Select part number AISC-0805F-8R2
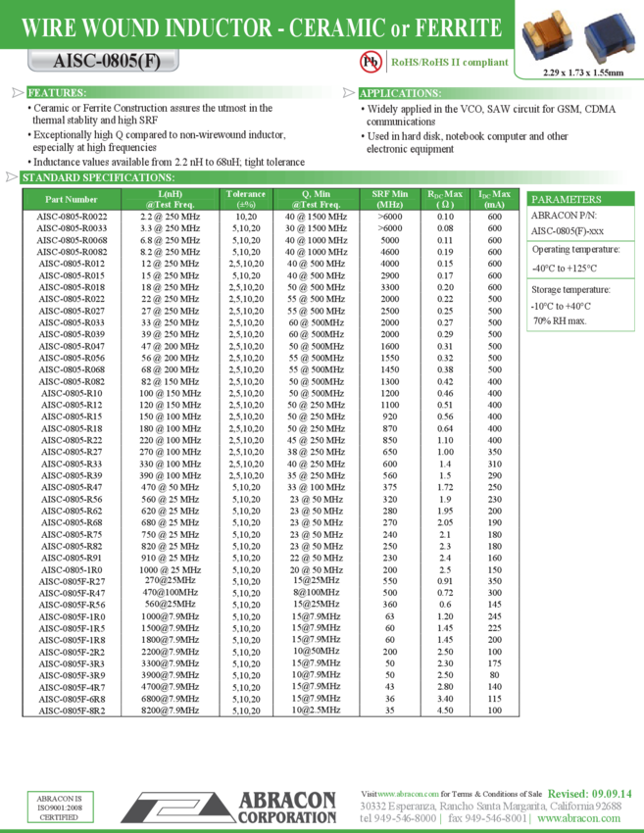The image size is (644, 833). point(72,710)
